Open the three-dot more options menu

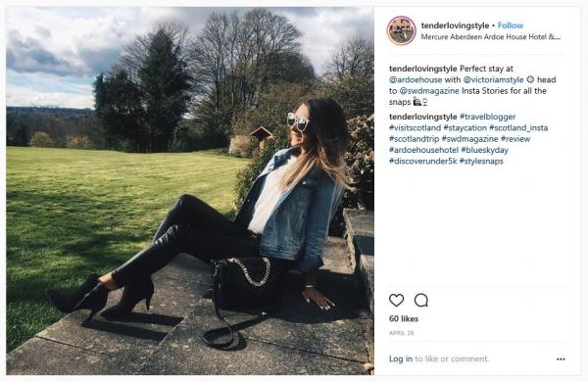coord(561,359)
